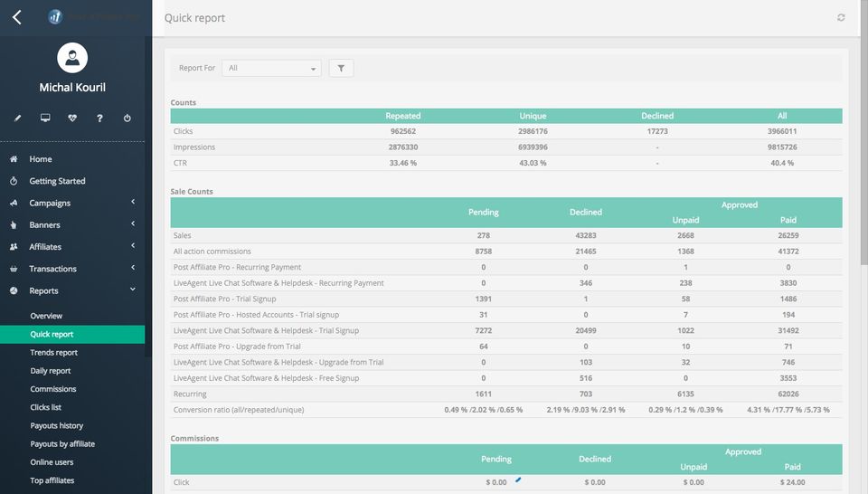Click the Unique column header in Counts
Viewport: 868px width, 494px height.
pyautogui.click(x=533, y=116)
